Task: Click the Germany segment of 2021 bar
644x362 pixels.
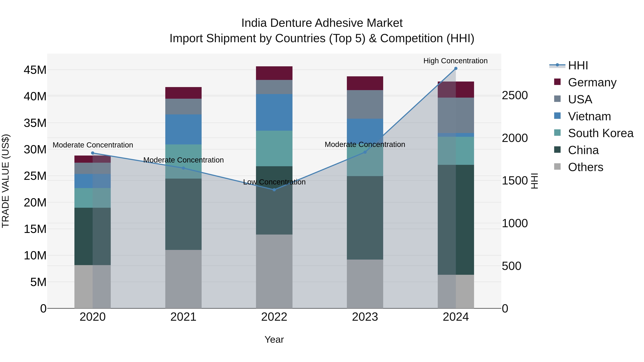Action: point(184,93)
